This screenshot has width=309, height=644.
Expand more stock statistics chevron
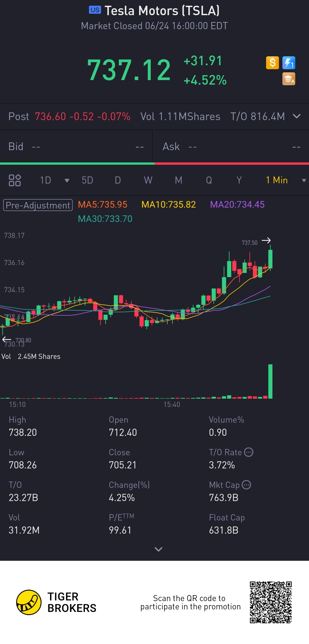coord(158,549)
